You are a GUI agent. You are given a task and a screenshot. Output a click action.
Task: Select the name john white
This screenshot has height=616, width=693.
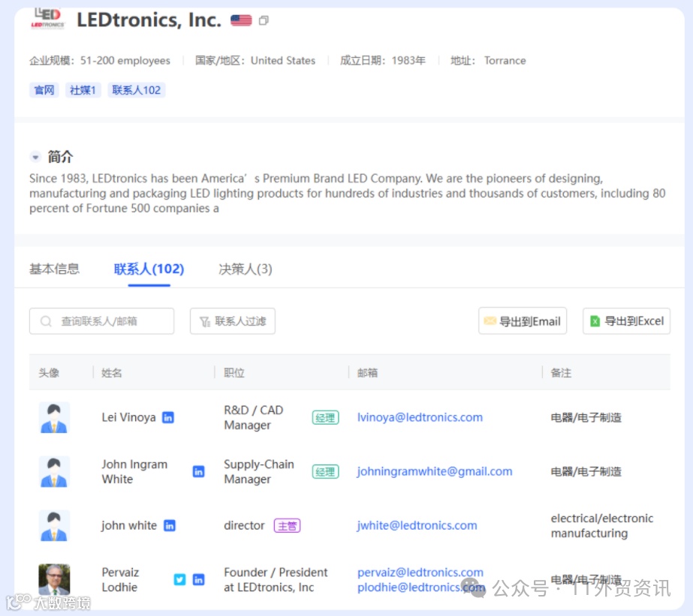[129, 525]
